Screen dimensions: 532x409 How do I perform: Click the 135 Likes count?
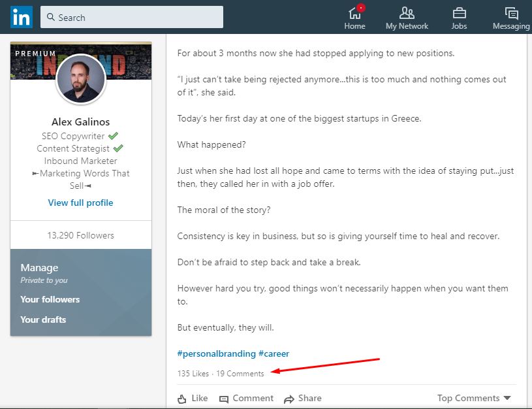click(x=193, y=374)
